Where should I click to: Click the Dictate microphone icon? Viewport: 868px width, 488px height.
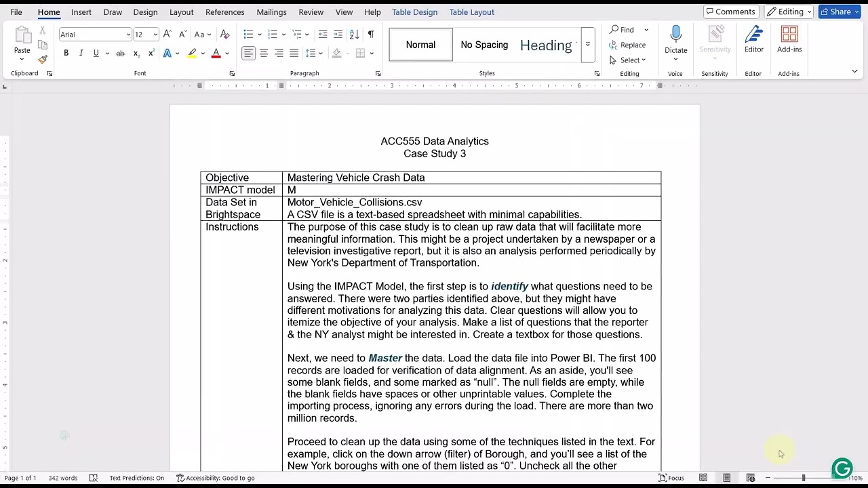click(x=675, y=35)
